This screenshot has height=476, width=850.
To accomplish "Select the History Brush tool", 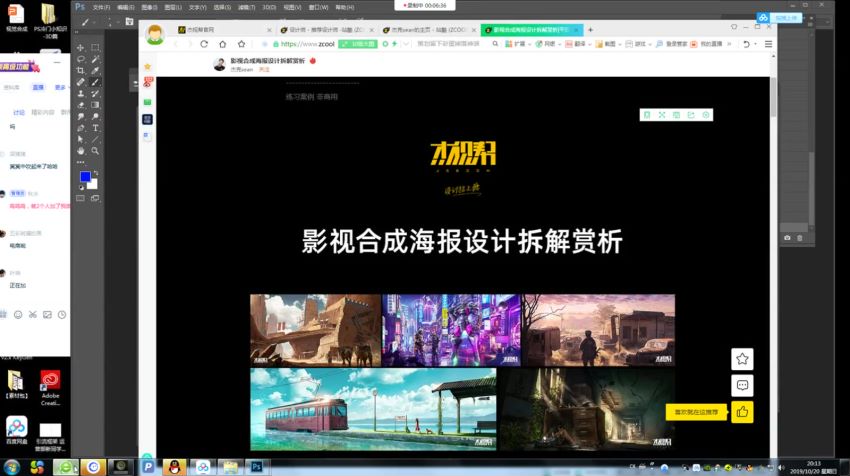I will pyautogui.click(x=95, y=93).
